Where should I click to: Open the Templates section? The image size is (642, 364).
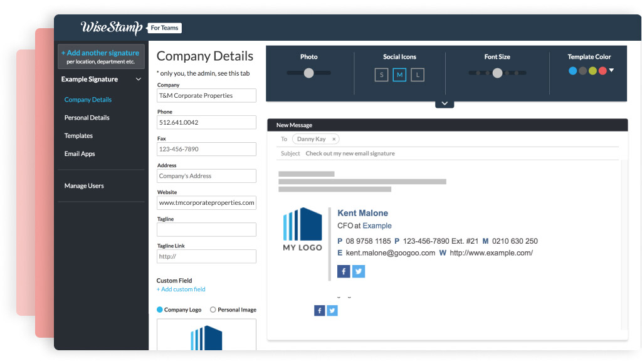point(78,135)
